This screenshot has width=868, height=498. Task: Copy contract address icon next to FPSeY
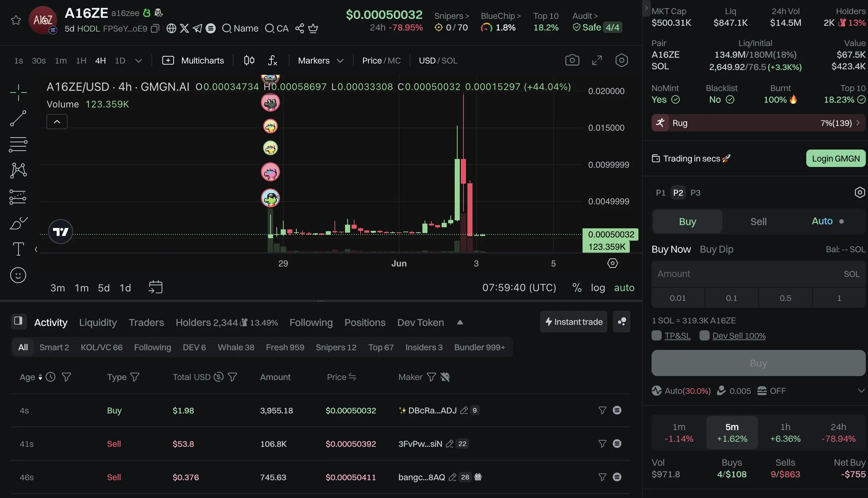pos(155,28)
